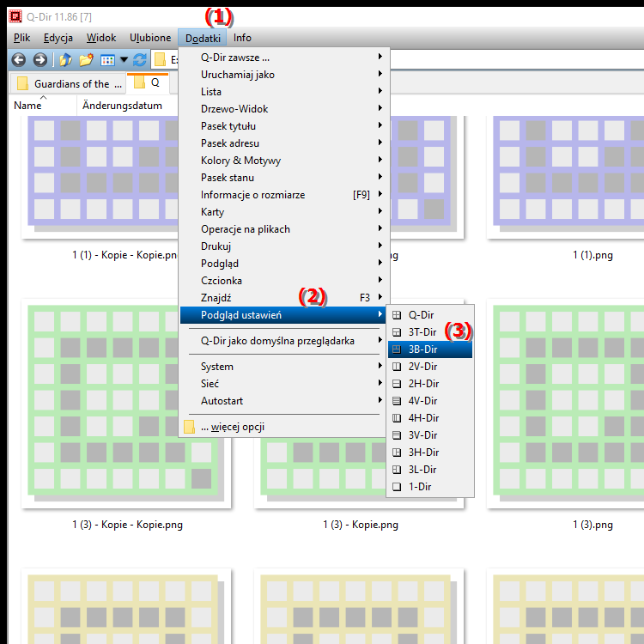Select the 2H-Dir layout icon

point(397,384)
